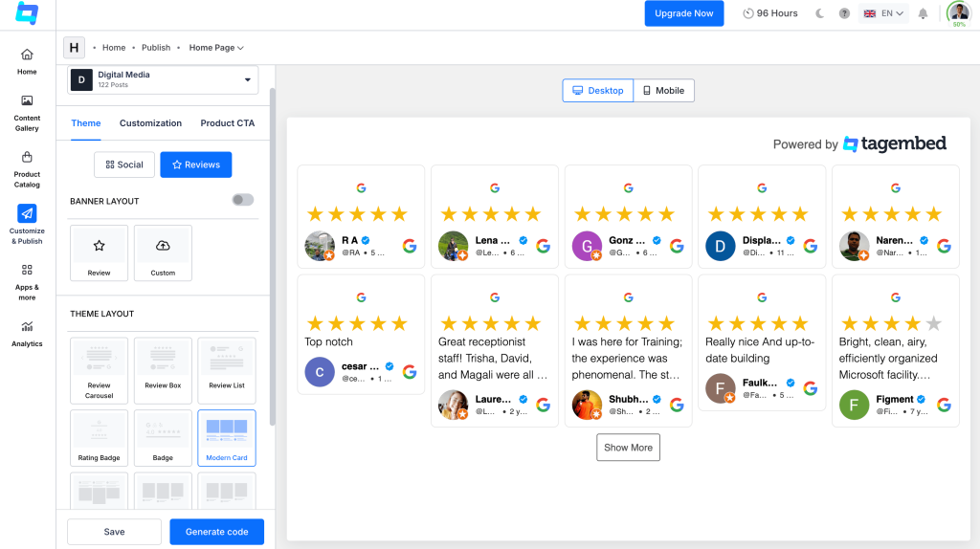
Task: Open the 'Great receptionist staff' review text
Action: [493, 359]
